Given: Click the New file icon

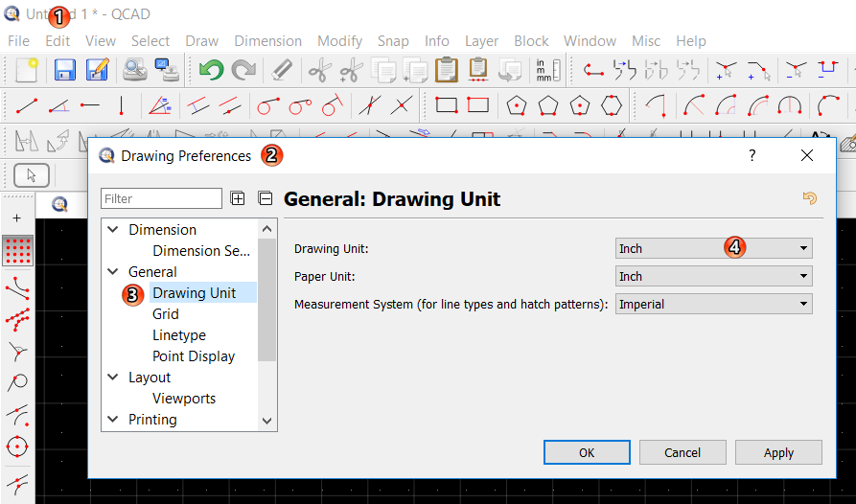Looking at the screenshot, I should (x=26, y=70).
